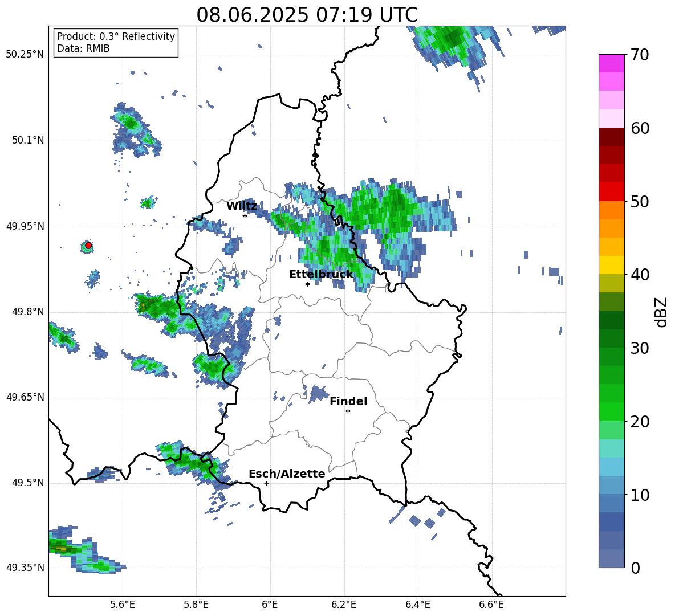
Task: Click the 'Product: 0.3° Reflectivity' label
Action: click(x=116, y=36)
